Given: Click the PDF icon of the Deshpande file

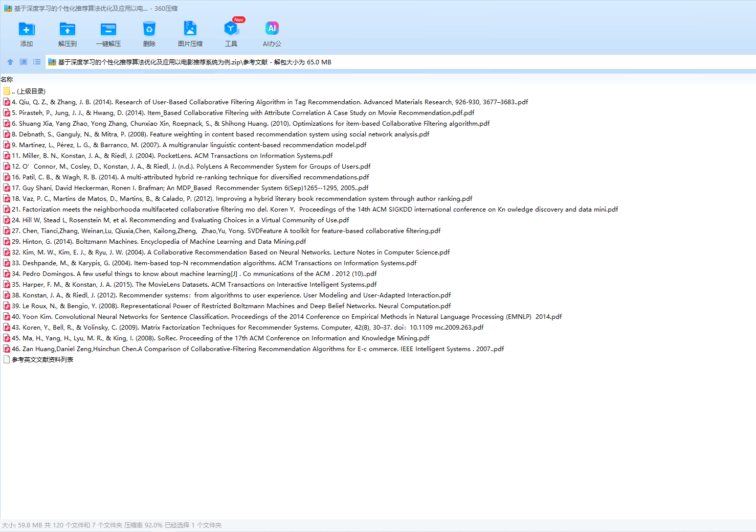Looking at the screenshot, I should click(x=7, y=263).
